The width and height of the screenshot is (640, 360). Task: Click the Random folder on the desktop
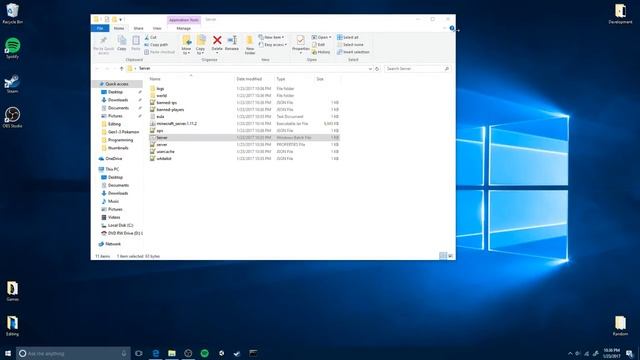pyautogui.click(x=620, y=325)
